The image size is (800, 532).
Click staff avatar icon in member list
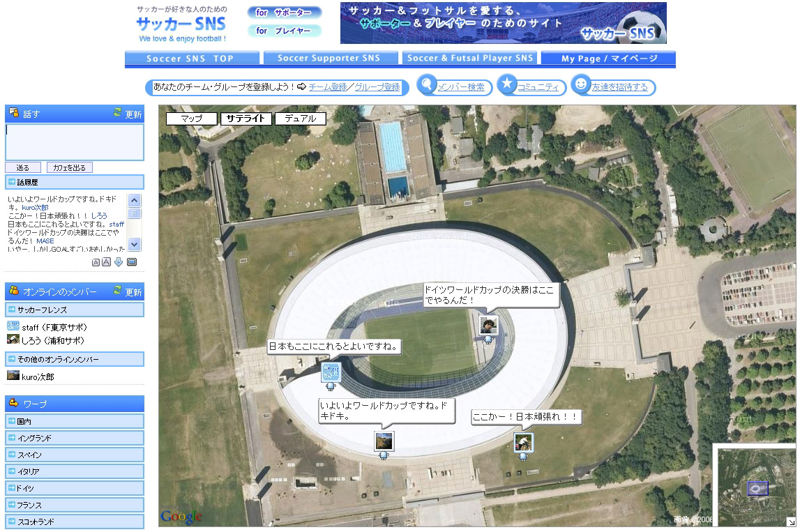tap(13, 326)
